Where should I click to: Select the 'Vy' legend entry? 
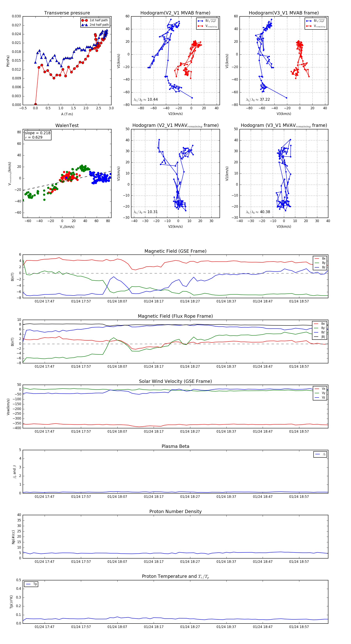(320, 393)
